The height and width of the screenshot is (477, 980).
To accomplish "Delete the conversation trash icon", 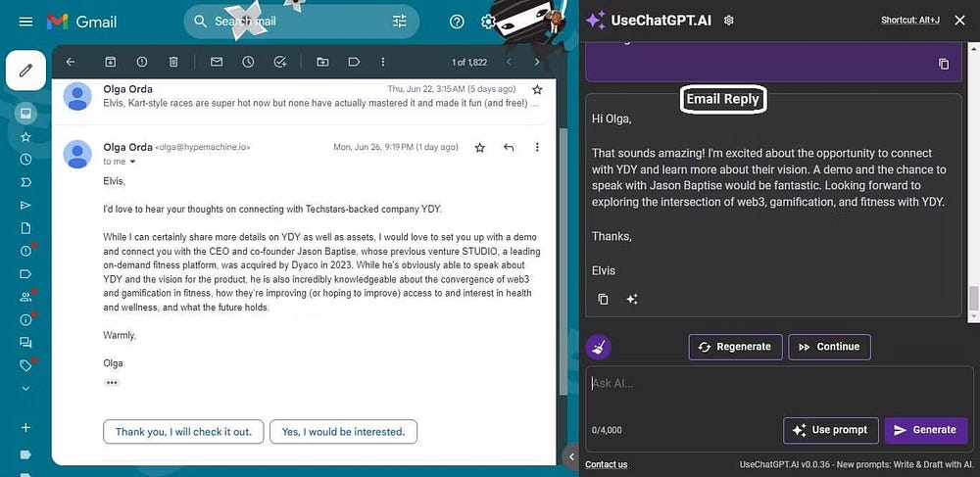I will pyautogui.click(x=173, y=62).
